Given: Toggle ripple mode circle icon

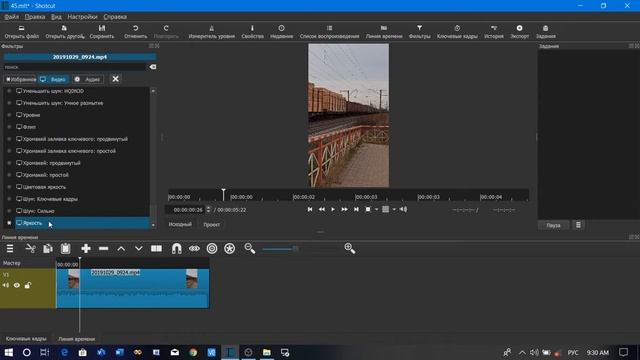Looking at the screenshot, I should click(x=212, y=249).
